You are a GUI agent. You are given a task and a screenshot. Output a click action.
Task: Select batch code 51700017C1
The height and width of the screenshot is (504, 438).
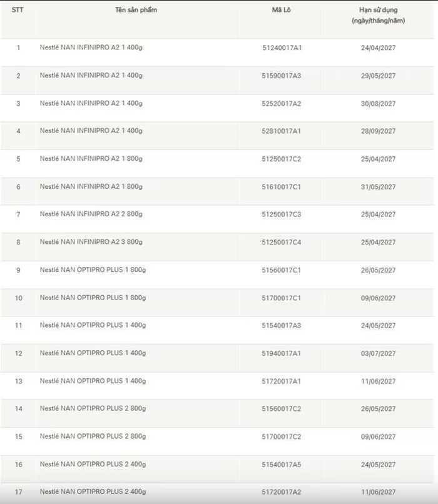pyautogui.click(x=281, y=298)
